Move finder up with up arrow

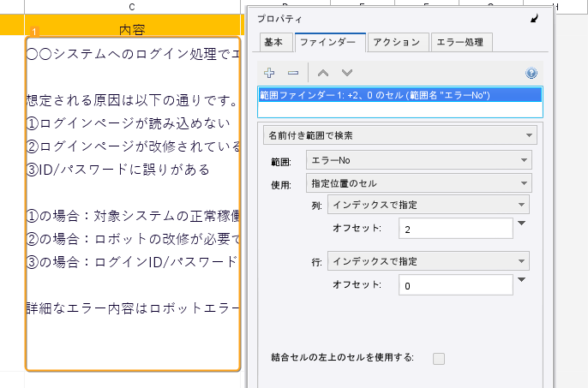323,73
